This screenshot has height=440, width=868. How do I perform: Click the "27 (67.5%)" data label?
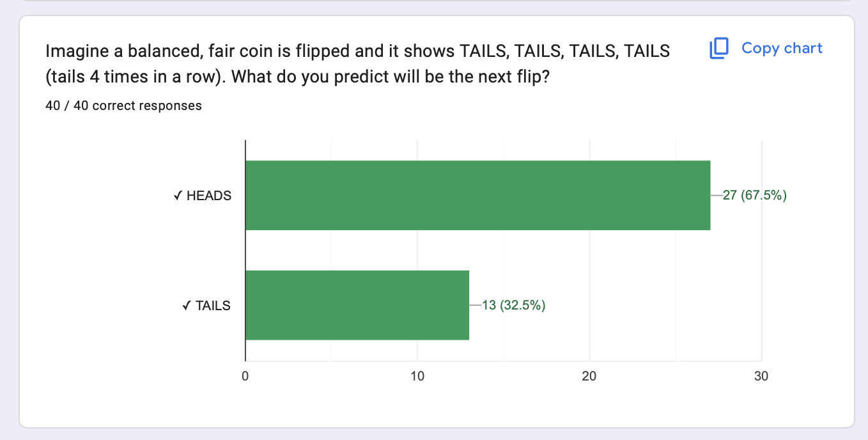(754, 196)
